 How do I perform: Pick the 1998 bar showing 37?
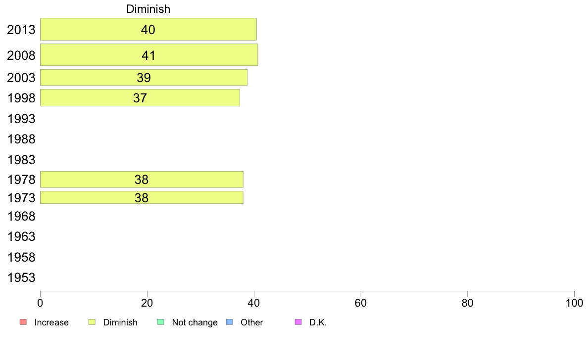coord(140,98)
